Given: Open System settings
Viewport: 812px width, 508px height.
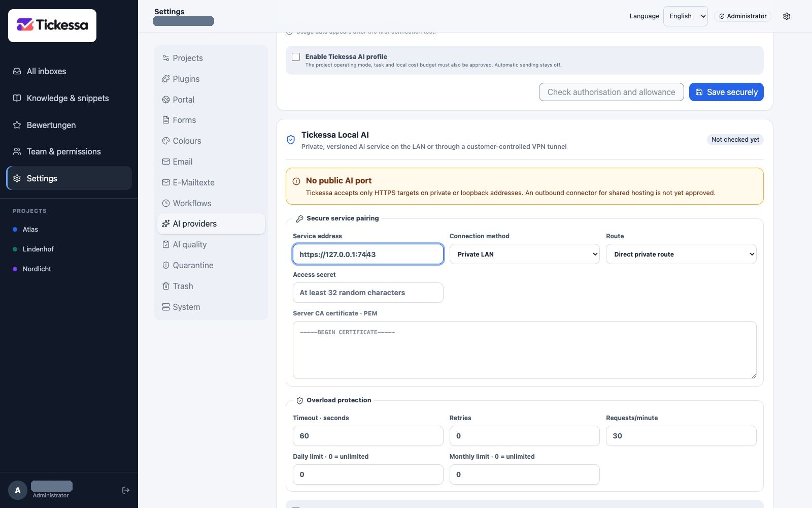Looking at the screenshot, I should 211,307.
